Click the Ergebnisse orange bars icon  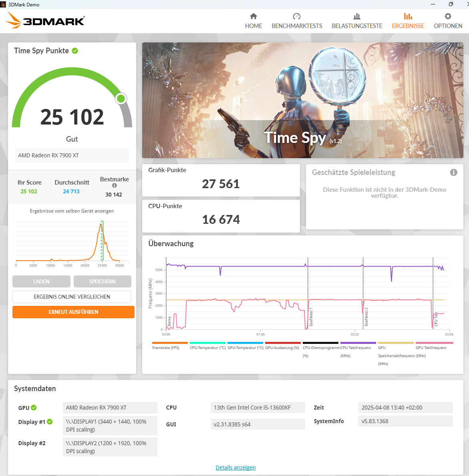click(x=408, y=16)
